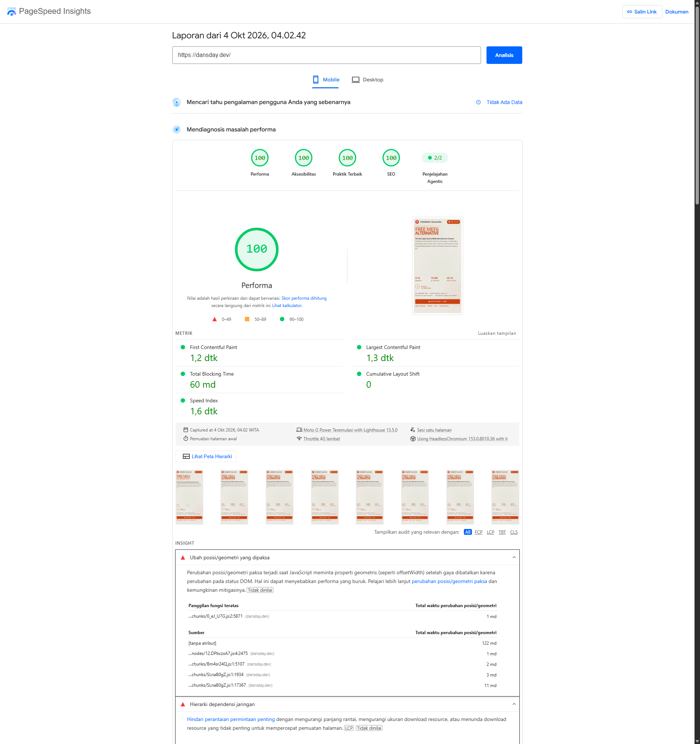Viewport: 700px width, 744px height.
Task: Click the Lihat Peta Hierarki button
Action: click(206, 456)
